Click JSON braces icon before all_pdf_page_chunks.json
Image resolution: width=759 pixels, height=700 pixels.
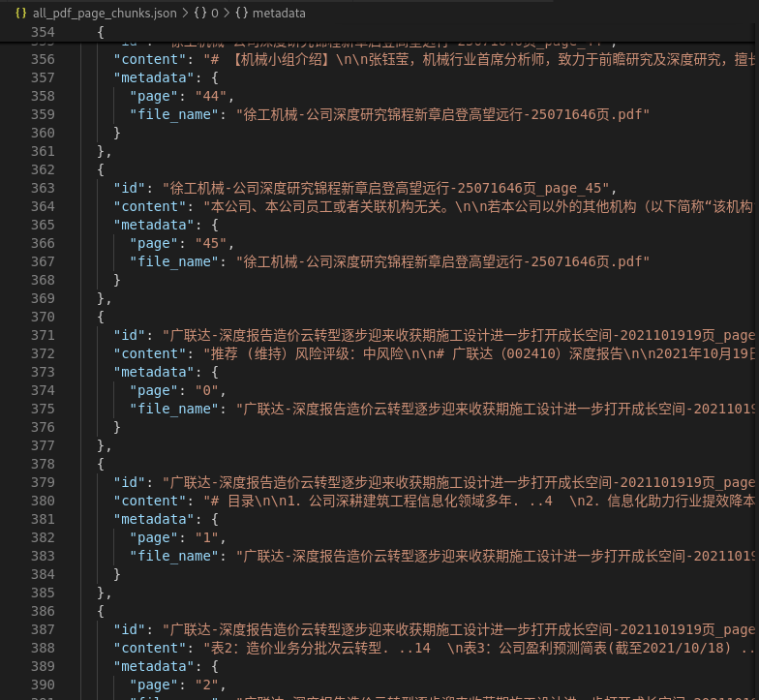pos(21,14)
